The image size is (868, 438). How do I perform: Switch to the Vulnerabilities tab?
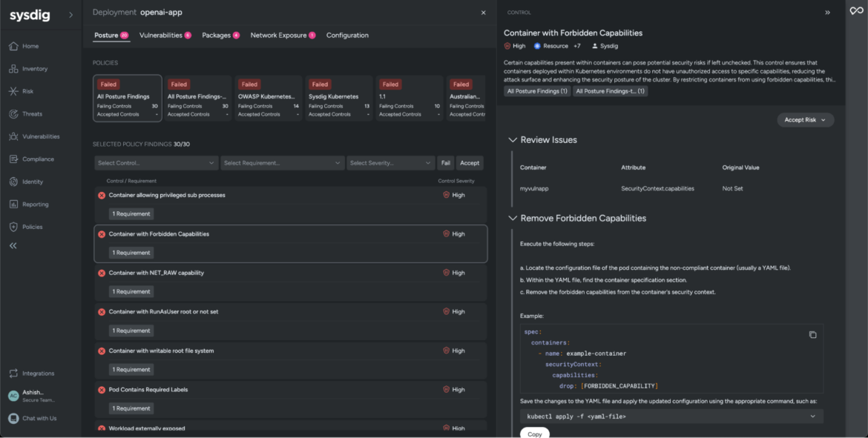pyautogui.click(x=165, y=36)
